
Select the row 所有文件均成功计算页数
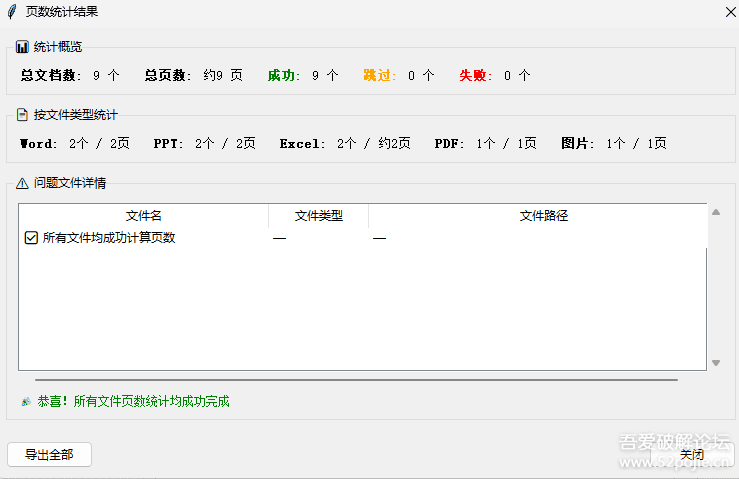(x=108, y=238)
